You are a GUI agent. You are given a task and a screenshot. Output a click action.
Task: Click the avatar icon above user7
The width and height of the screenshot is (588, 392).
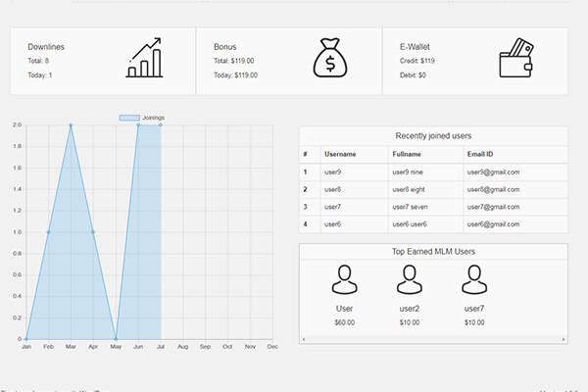[474, 280]
